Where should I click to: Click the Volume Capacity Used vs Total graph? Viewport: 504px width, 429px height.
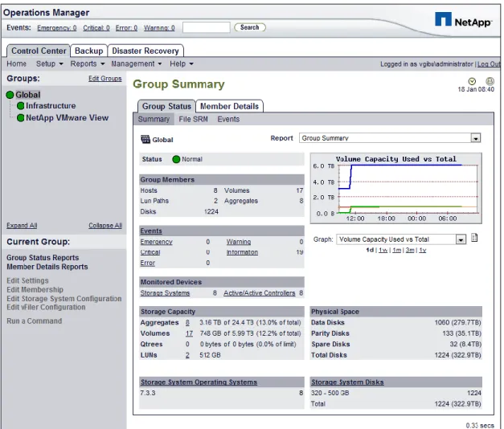click(x=396, y=188)
